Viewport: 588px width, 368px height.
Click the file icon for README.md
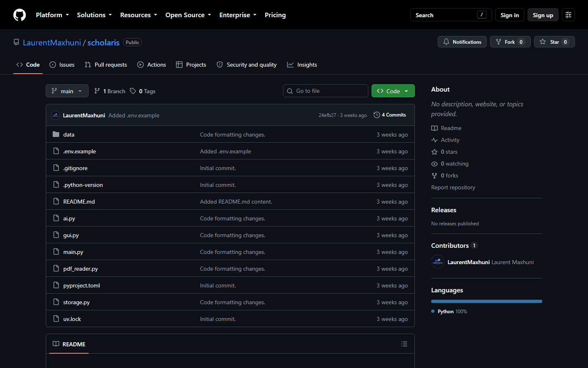click(x=56, y=201)
